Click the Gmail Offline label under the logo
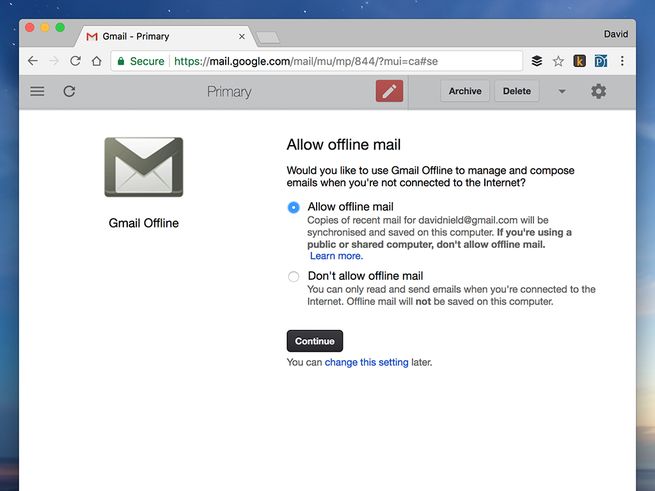The width and height of the screenshot is (655, 491). (x=144, y=223)
